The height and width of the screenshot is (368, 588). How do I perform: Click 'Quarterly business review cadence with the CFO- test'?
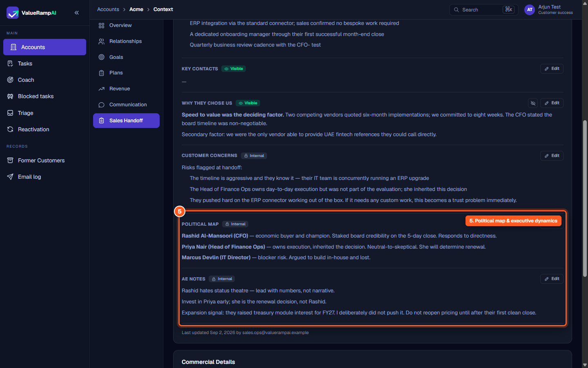tap(255, 45)
